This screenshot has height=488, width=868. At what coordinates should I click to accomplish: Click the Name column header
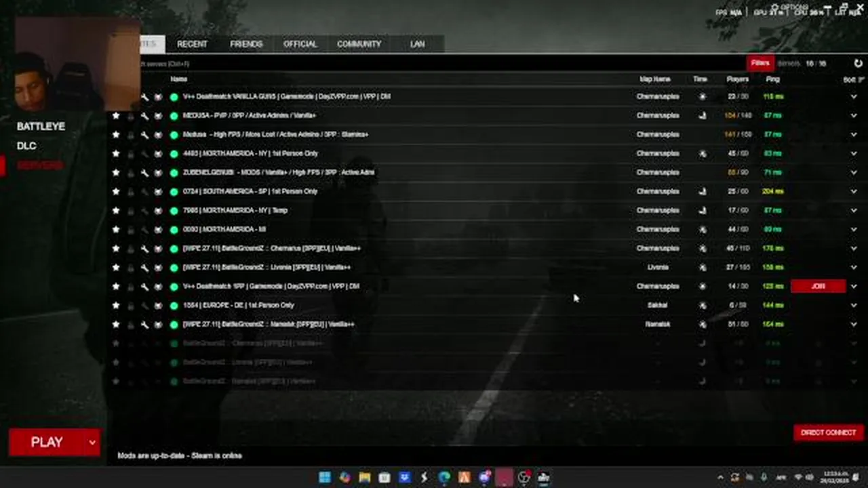[x=178, y=79]
